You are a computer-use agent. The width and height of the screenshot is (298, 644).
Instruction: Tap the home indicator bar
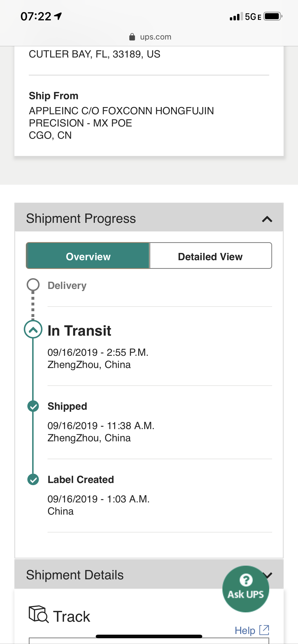coord(149,636)
